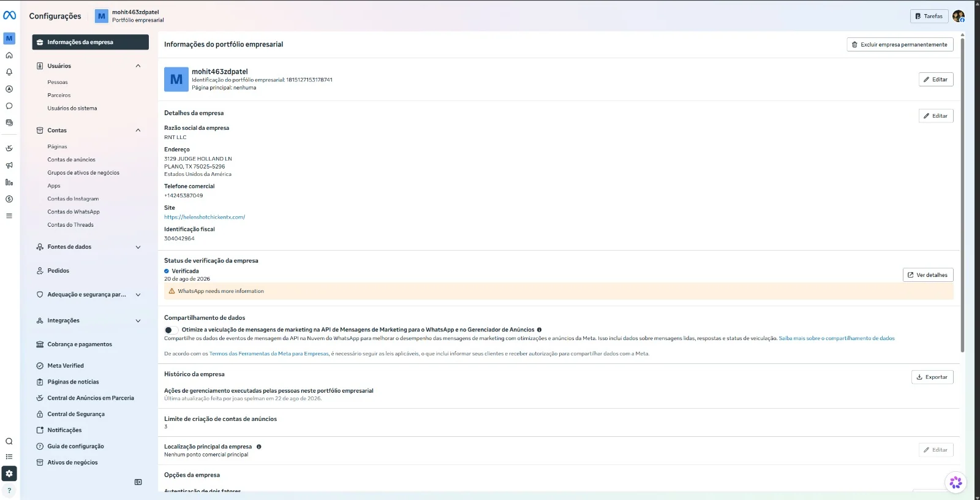This screenshot has width=980, height=500.
Task: Go to Contas de anúncios
Action: 72,160
